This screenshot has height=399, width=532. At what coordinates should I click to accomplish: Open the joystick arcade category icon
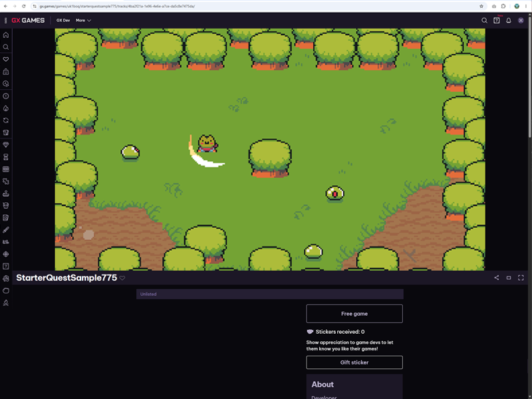(6, 194)
